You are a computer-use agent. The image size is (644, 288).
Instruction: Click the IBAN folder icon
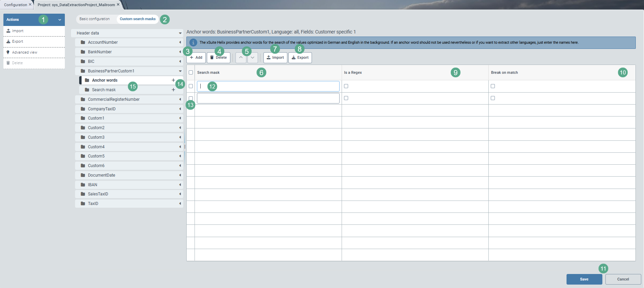pos(83,185)
